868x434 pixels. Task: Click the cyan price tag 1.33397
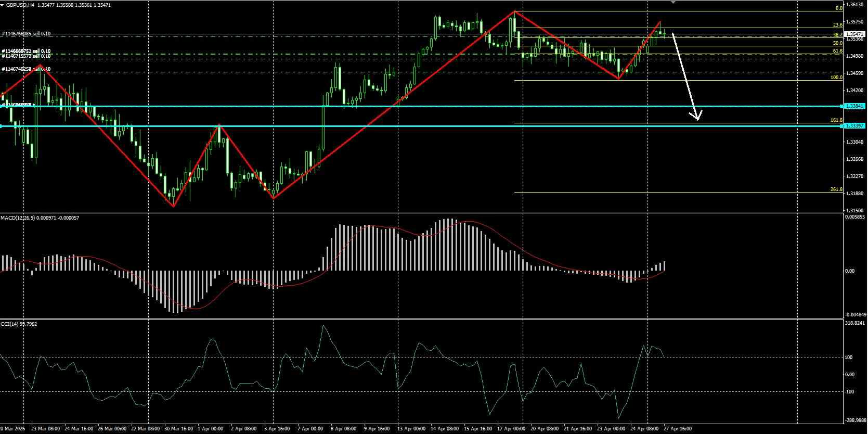click(854, 126)
